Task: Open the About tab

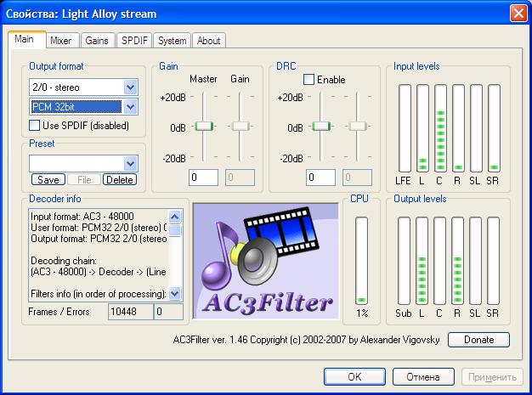Action: coord(209,41)
